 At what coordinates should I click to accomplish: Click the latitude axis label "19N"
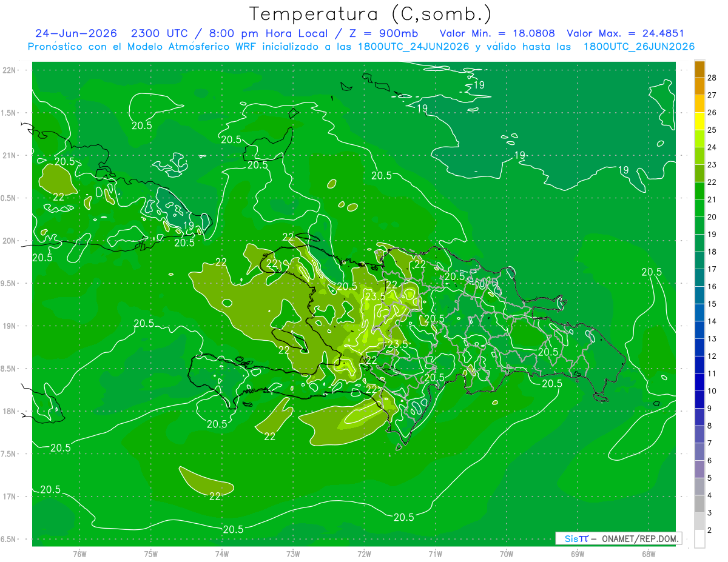[10, 326]
